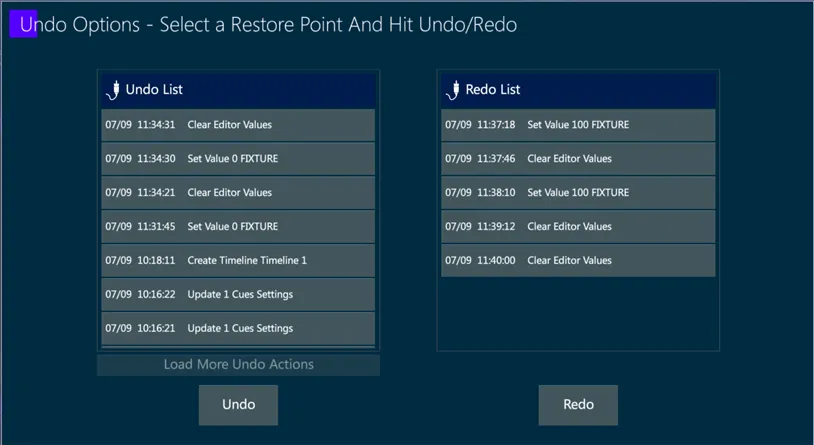Select redo entry 11:38:10 Set Value 100 FIXTURE
The height and width of the screenshot is (445, 814).
[x=578, y=193]
